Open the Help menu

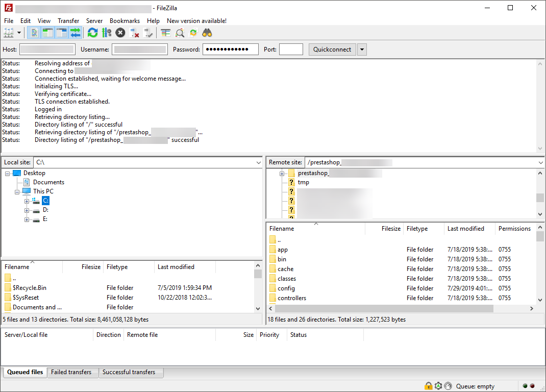pyautogui.click(x=153, y=21)
